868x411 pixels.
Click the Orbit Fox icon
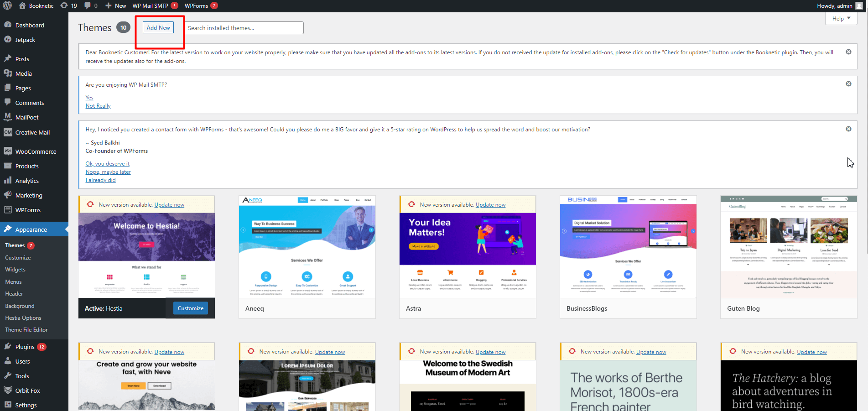tap(8, 390)
